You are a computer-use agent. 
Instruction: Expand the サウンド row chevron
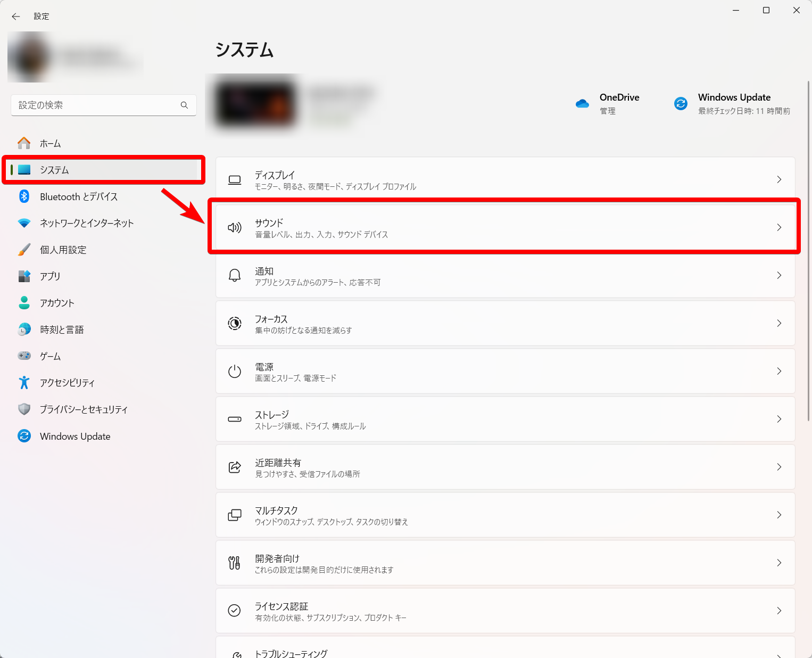[x=779, y=227]
